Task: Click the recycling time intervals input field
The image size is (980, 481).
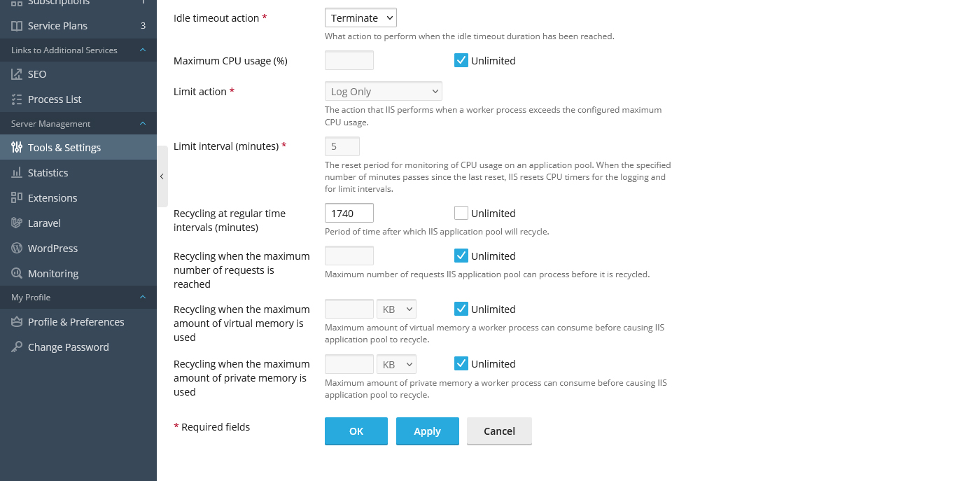Action: pos(349,214)
